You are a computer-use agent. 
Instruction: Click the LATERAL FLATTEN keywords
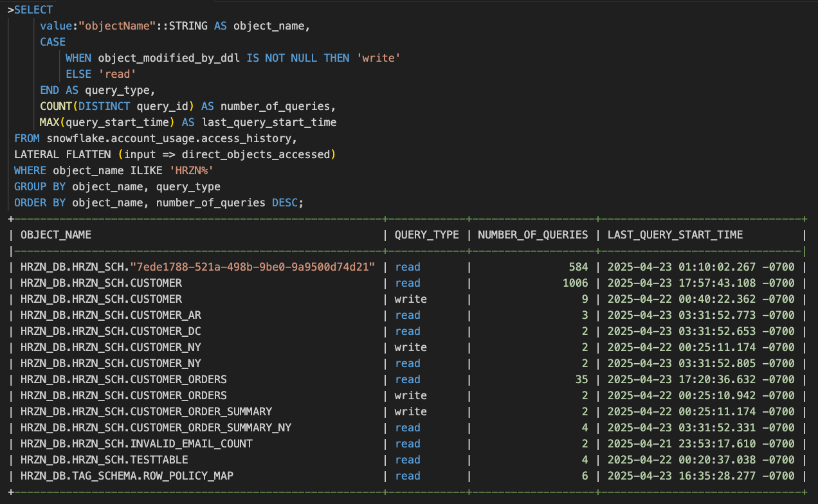click(63, 154)
